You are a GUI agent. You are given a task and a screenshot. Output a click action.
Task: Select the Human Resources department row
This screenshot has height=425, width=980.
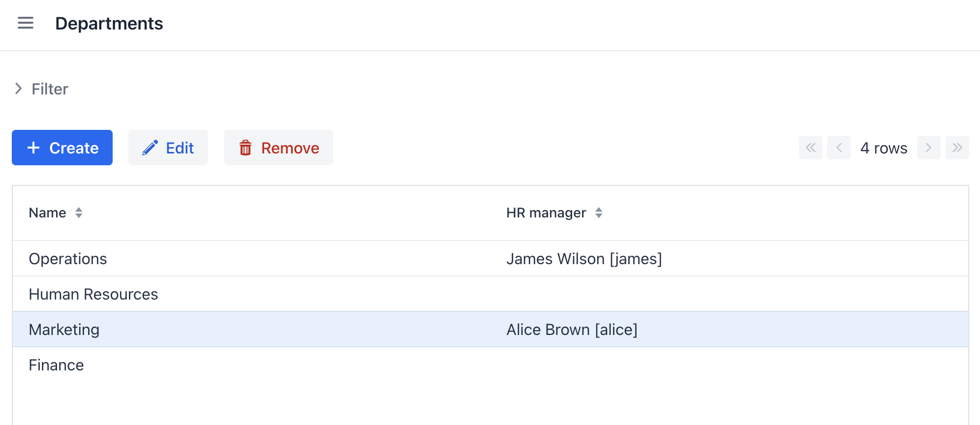[x=93, y=294]
